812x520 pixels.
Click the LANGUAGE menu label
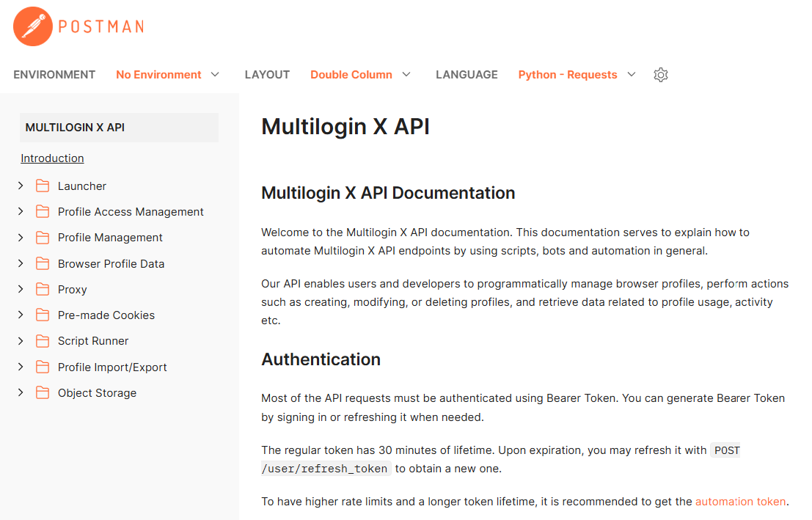coord(467,75)
